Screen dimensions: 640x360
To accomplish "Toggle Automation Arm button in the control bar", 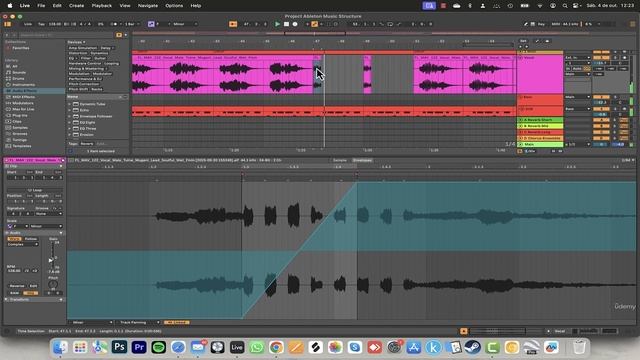I will pos(315,24).
